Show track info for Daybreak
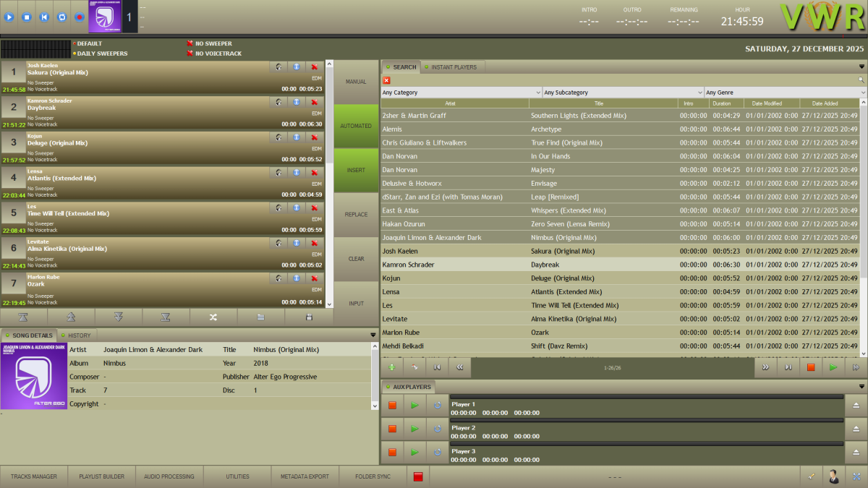868x488 pixels. (296, 101)
